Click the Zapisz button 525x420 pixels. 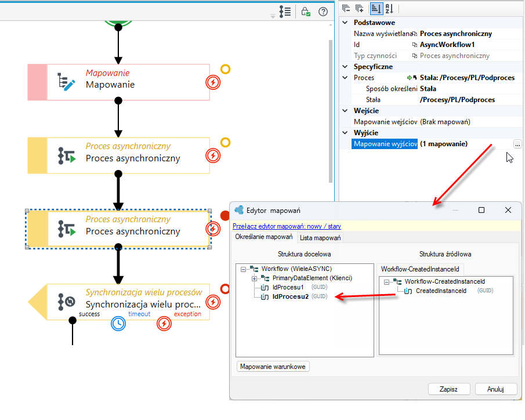[448, 389]
